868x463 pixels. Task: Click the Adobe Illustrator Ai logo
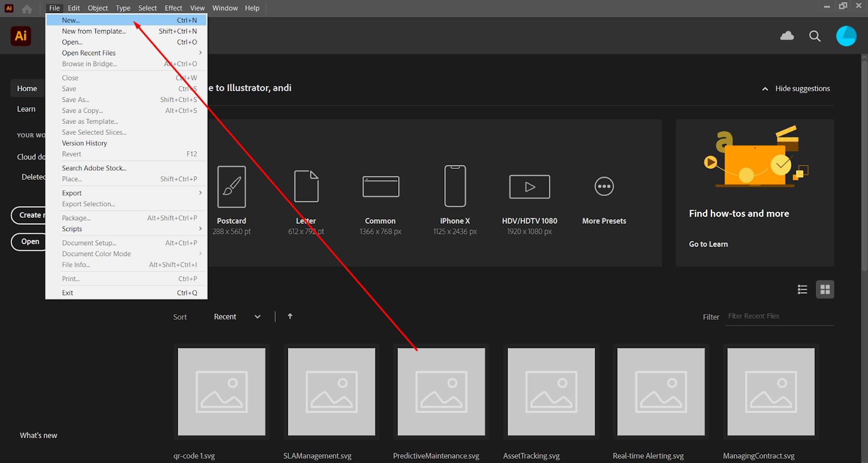pyautogui.click(x=21, y=36)
